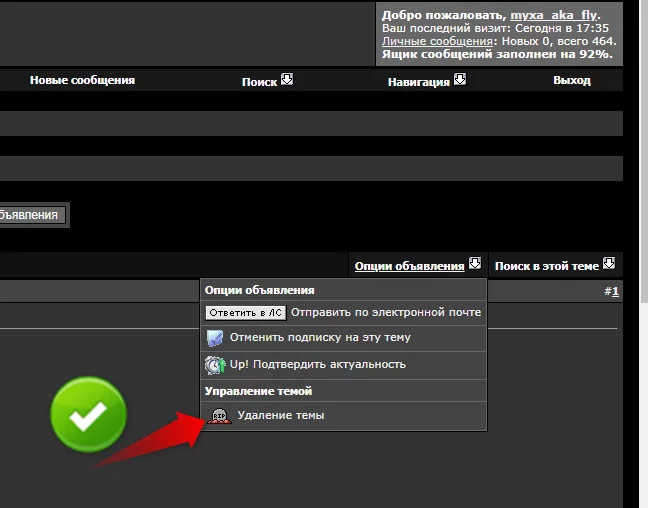Click the dropdown arrow next to Навигация

(460, 79)
